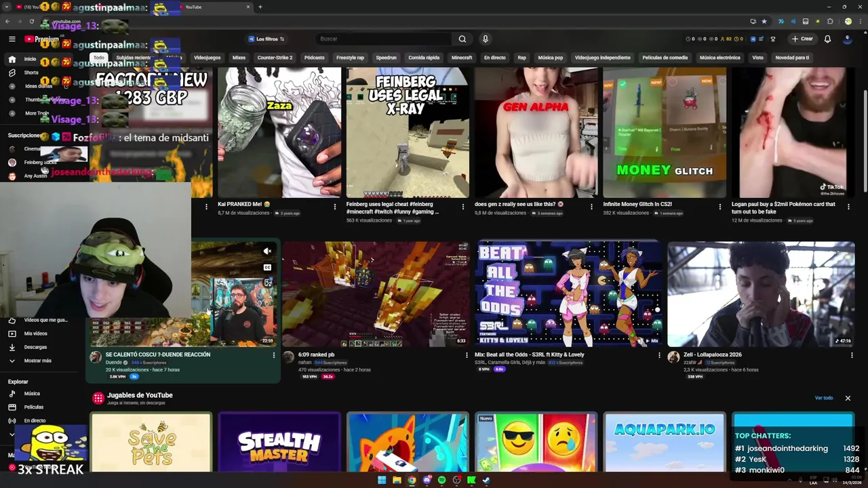
Task: Open a new Chrome tab
Action: (x=260, y=7)
